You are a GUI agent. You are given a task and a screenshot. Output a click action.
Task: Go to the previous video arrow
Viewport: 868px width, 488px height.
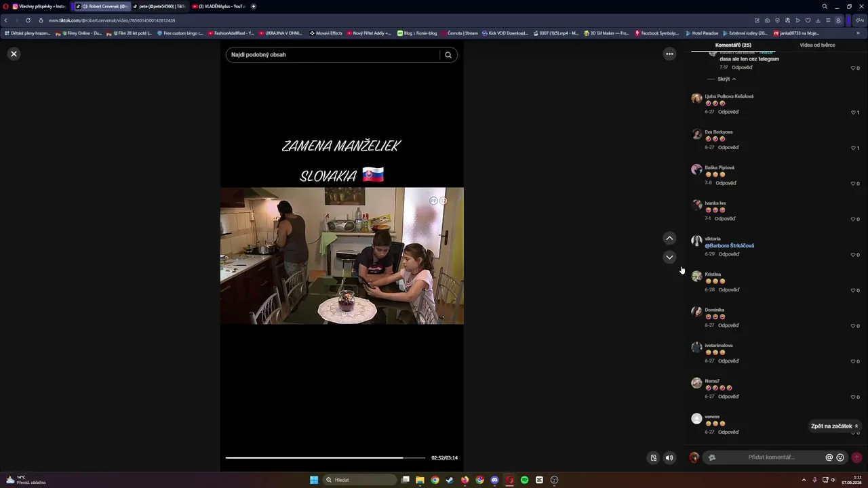click(x=669, y=238)
